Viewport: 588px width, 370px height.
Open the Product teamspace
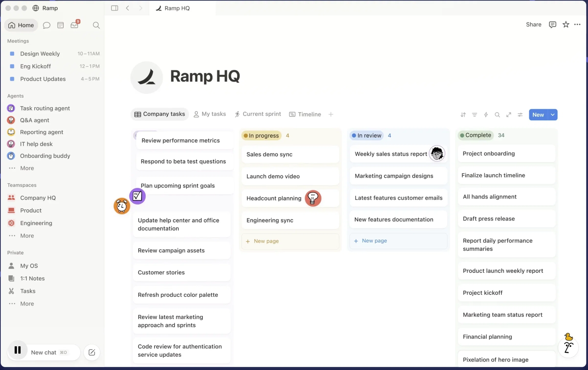[x=31, y=210]
